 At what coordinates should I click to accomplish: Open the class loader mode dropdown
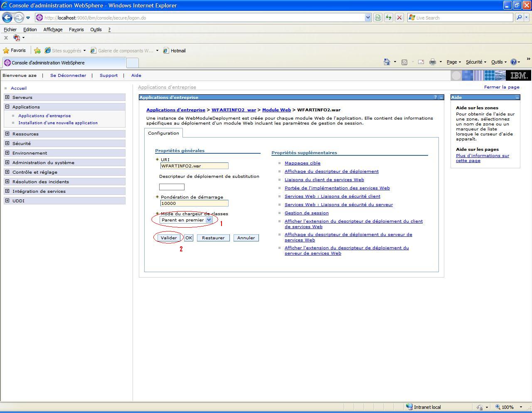209,220
